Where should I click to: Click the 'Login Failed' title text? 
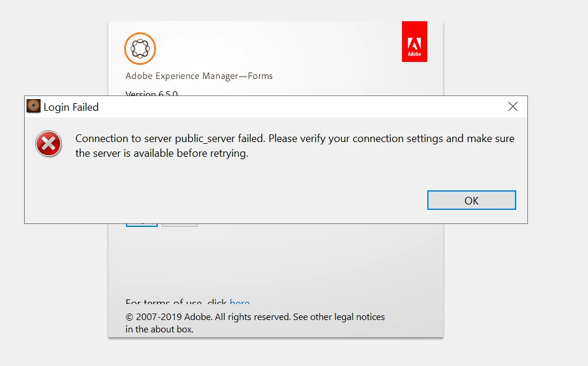click(71, 107)
